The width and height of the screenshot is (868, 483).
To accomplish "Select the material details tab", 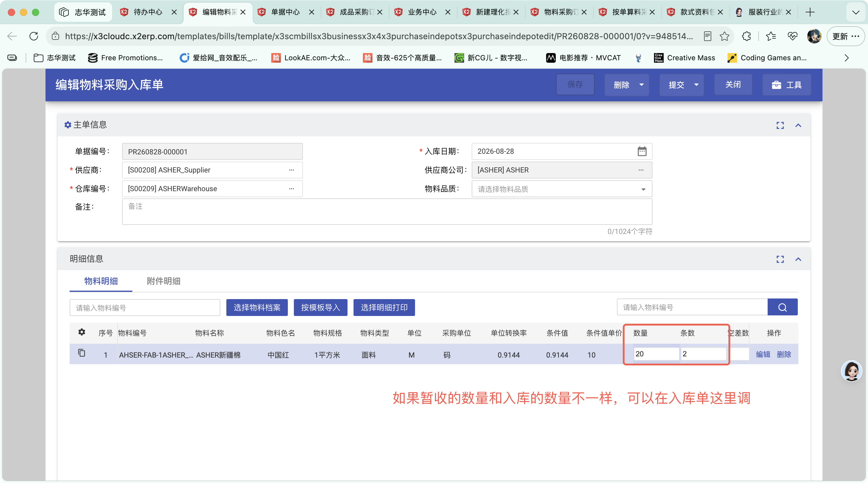I will [101, 281].
